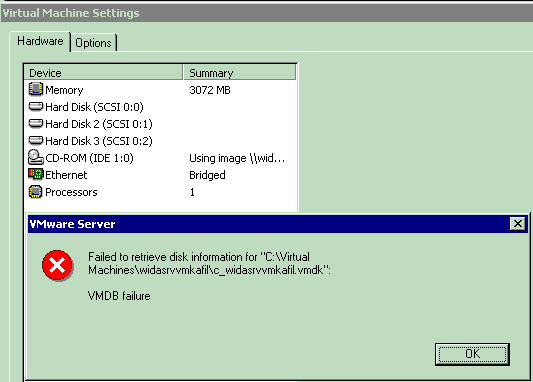
Task: Sort by the Device column header
Action: tap(103, 73)
